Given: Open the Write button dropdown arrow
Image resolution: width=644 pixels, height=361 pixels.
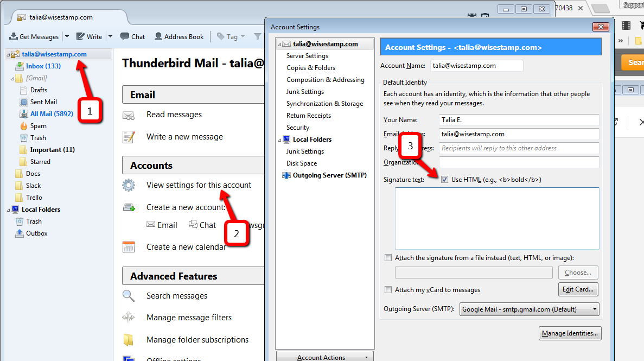Looking at the screenshot, I should point(110,36).
